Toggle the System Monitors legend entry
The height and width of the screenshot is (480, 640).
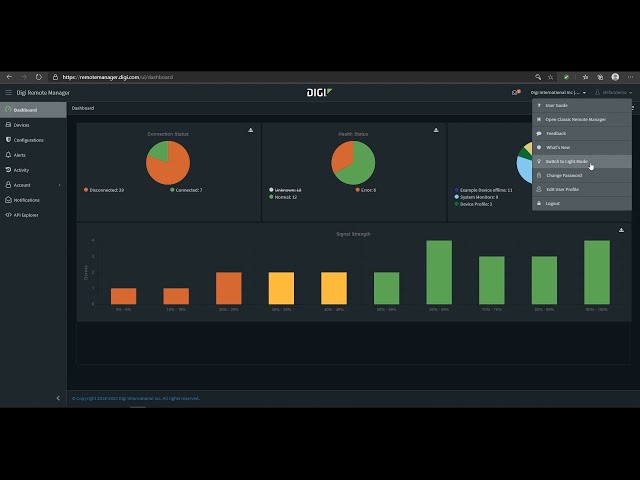(x=476, y=197)
